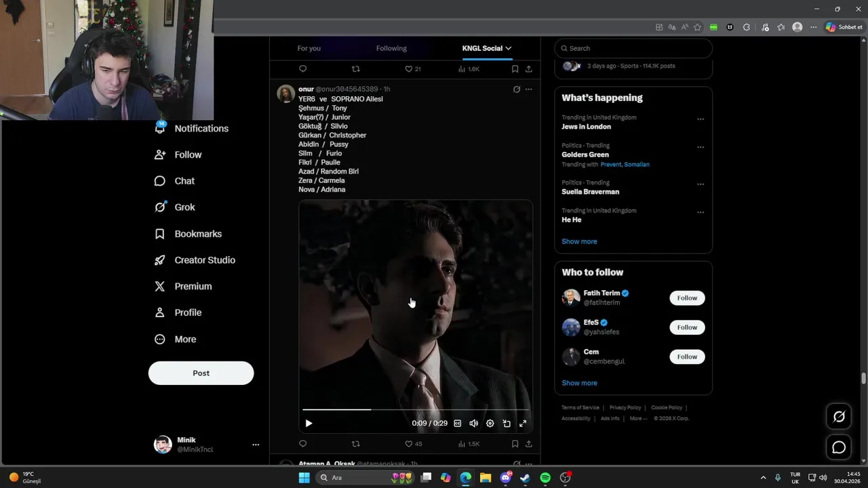Open Spotify from the taskbar

point(545,478)
